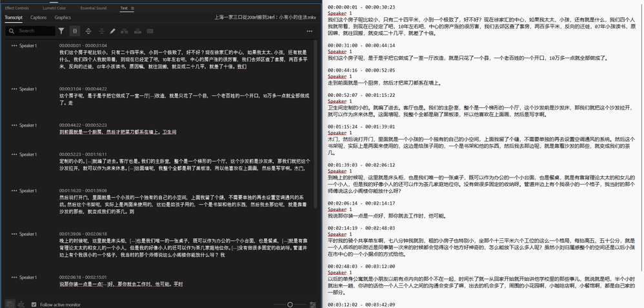
Task: Adjust the zoom slider handle in the transcript footer
Action: coord(290,305)
